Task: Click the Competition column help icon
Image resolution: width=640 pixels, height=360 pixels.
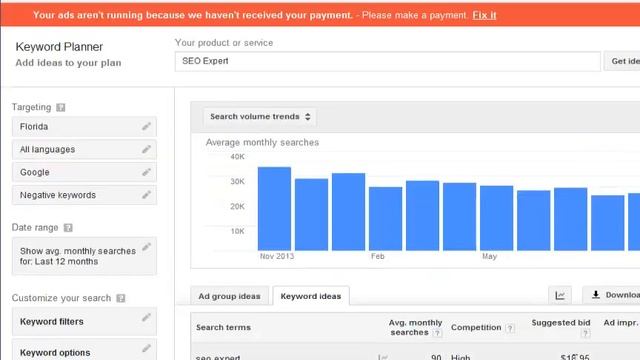Action: click(x=510, y=328)
